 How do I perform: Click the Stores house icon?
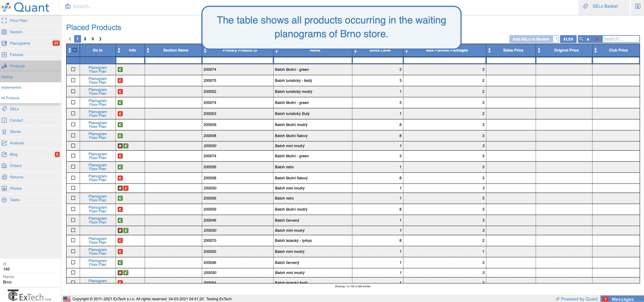(4, 132)
